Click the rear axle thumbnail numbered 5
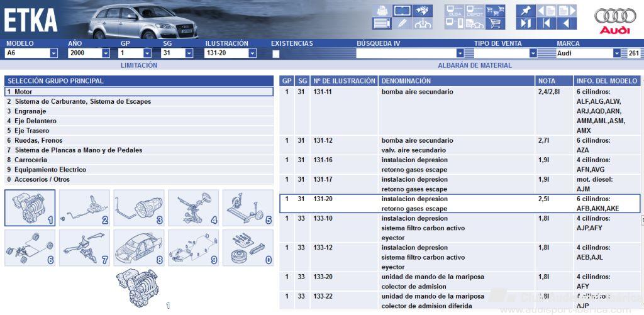Viewport: 644px width, 315px height. pyautogui.click(x=248, y=208)
